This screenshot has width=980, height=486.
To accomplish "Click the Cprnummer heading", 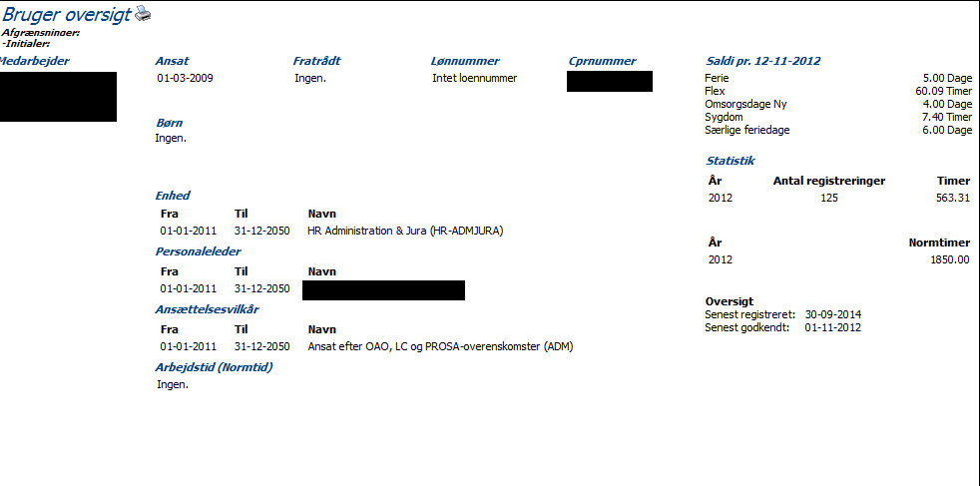I will 602,61.
